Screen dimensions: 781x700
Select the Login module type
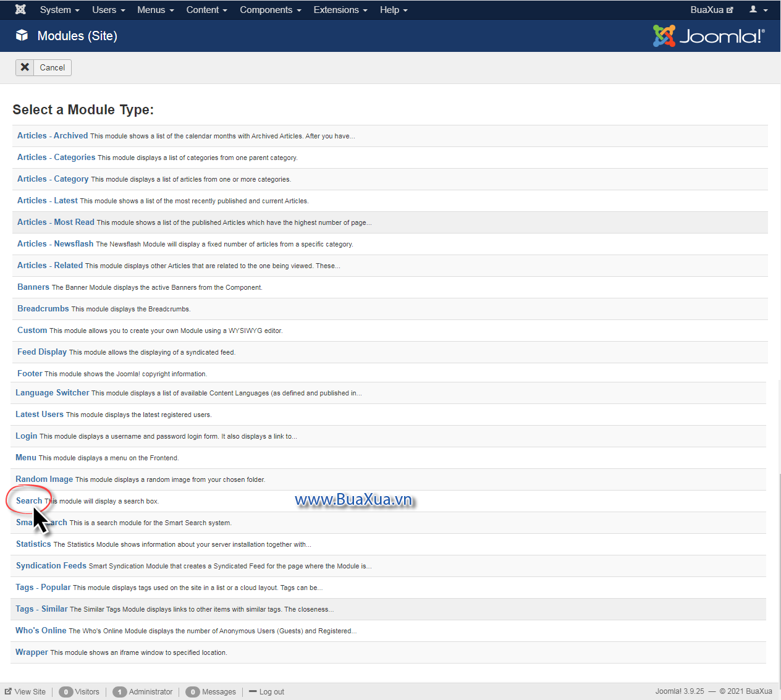tap(27, 436)
